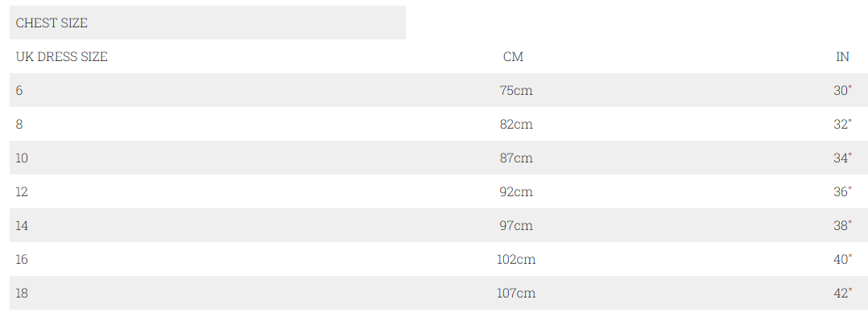Click UK dress size 18 label

[22, 293]
